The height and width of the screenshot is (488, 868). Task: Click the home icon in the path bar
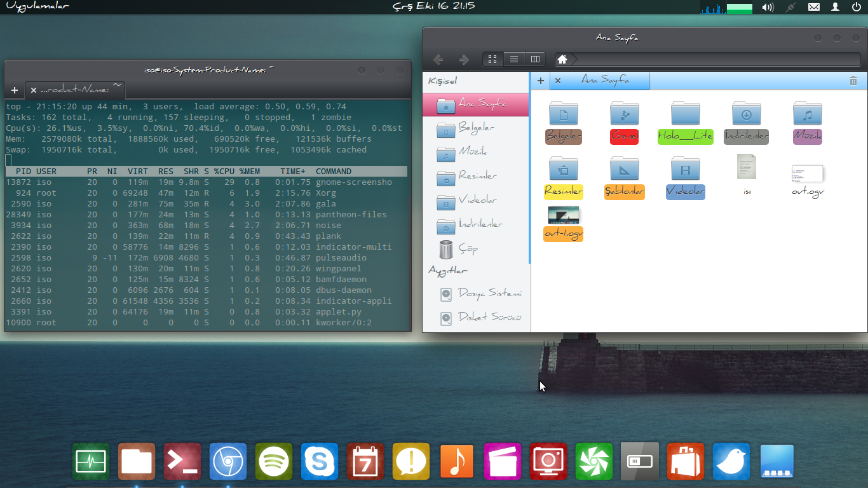562,59
